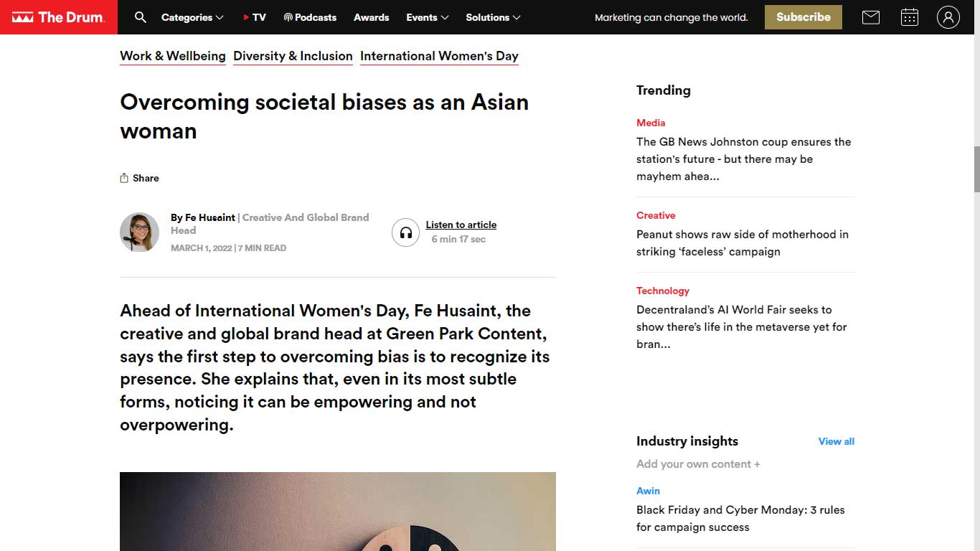Expand the Solutions dropdown

(494, 17)
